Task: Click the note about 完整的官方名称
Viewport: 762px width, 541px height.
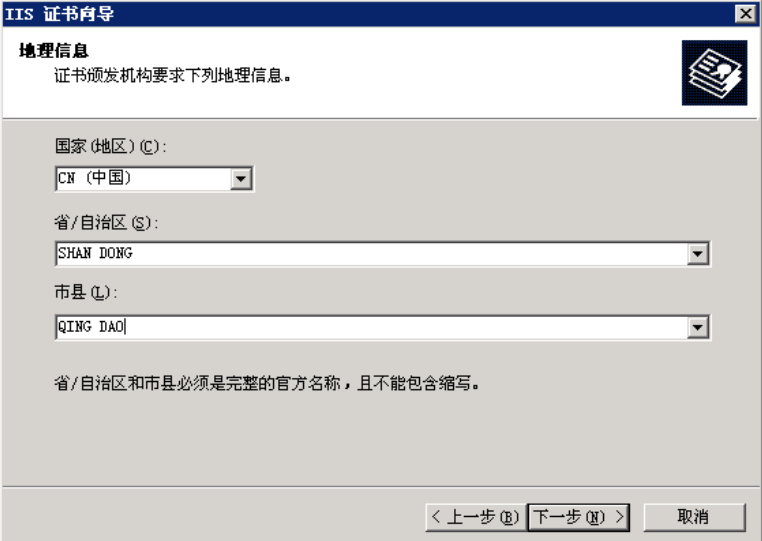Action: click(267, 384)
